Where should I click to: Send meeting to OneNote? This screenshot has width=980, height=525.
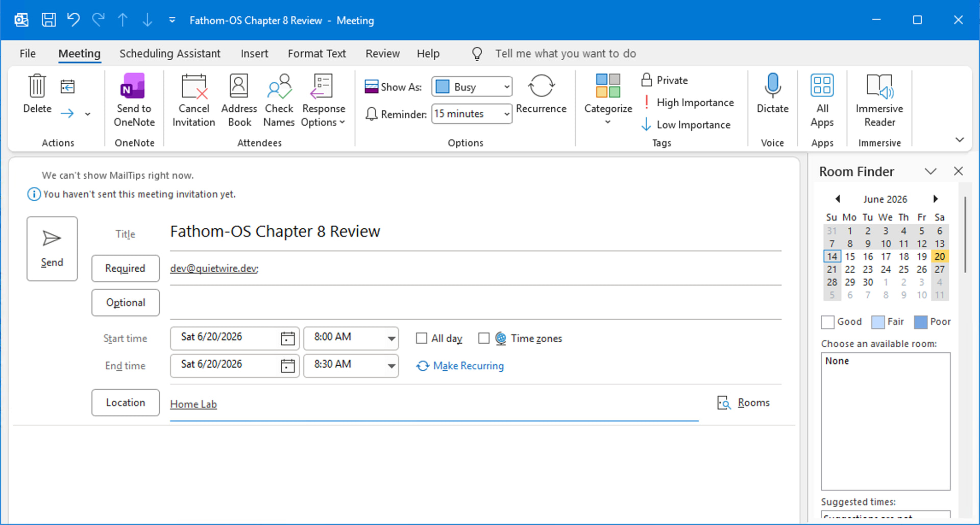[x=134, y=101]
